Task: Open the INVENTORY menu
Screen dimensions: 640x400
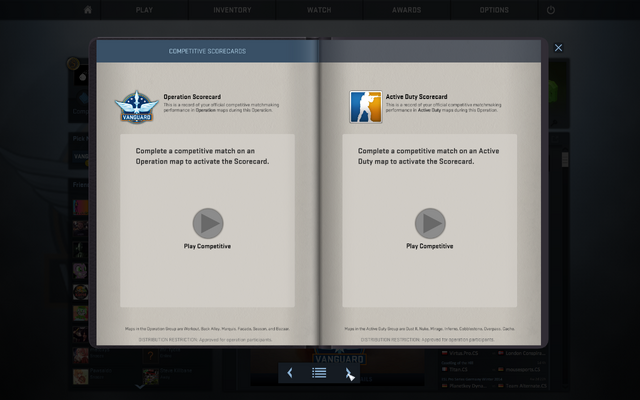Action: (232, 10)
